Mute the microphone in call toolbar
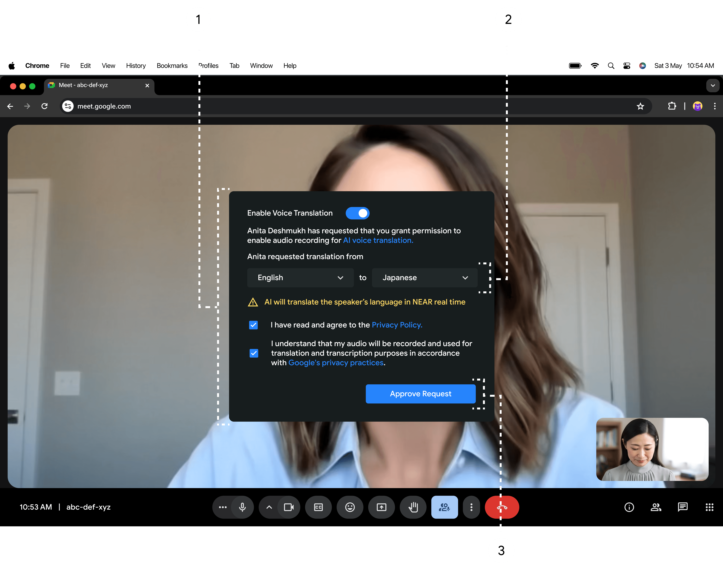 [242, 507]
